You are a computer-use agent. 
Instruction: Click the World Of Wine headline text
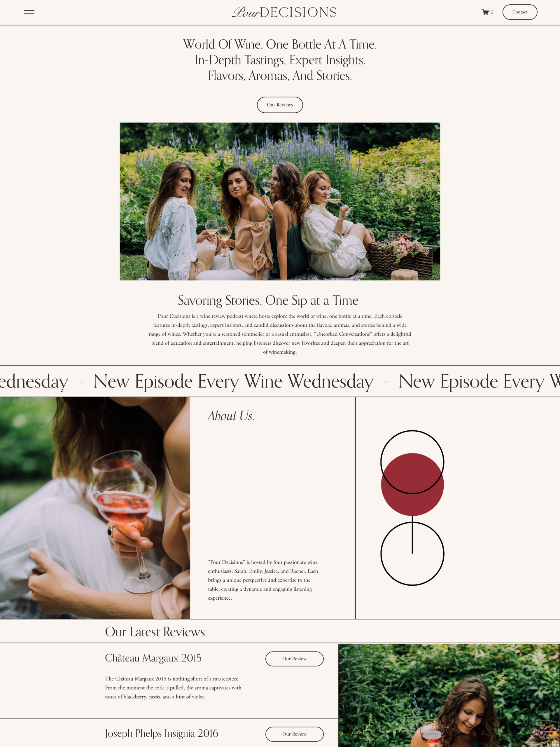tap(280, 60)
